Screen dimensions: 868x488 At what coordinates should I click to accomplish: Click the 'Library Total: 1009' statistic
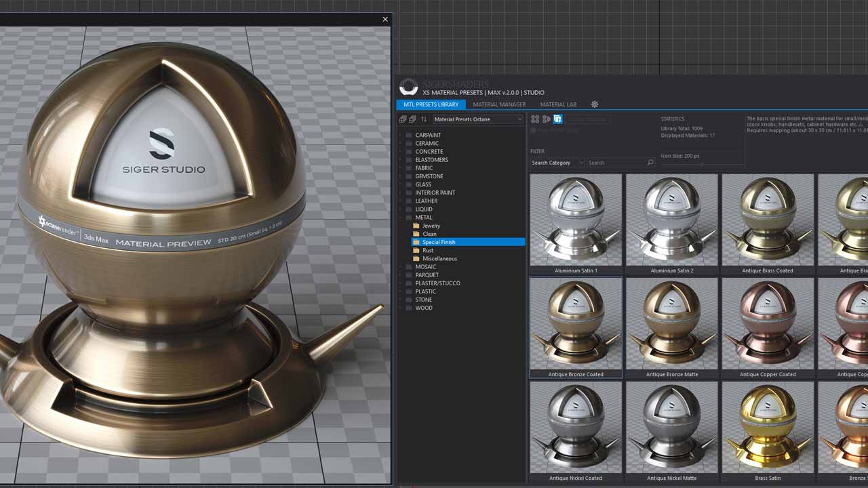[x=682, y=128]
